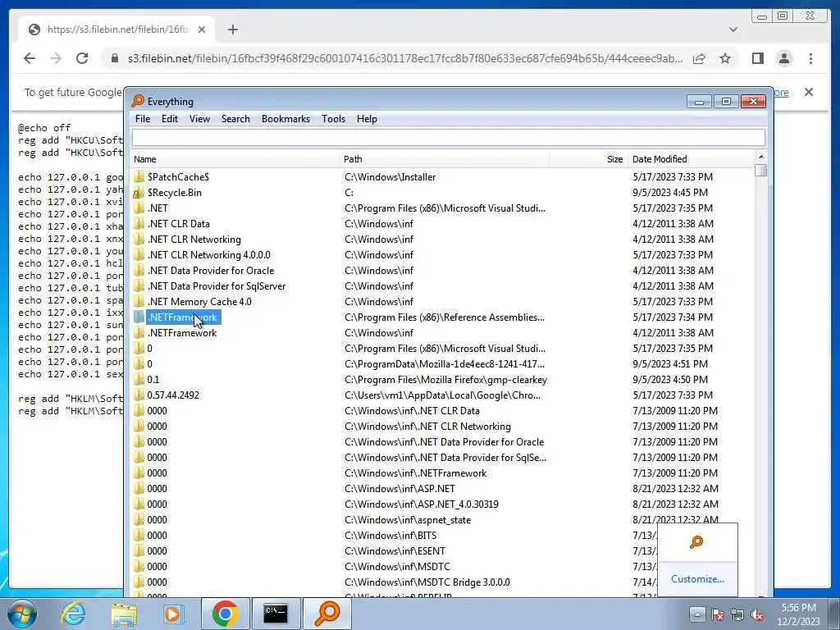Click the path C:\Windows\Installer
840x630 pixels.
(390, 177)
